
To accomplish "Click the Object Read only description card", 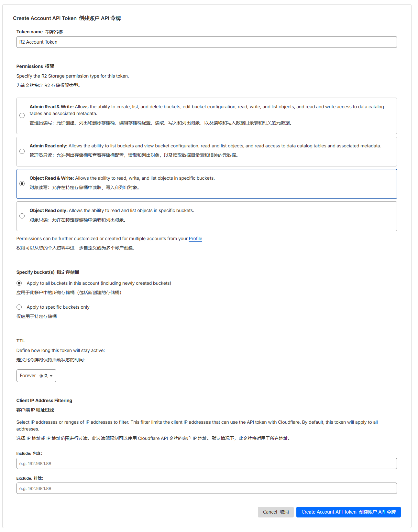I will click(206, 216).
